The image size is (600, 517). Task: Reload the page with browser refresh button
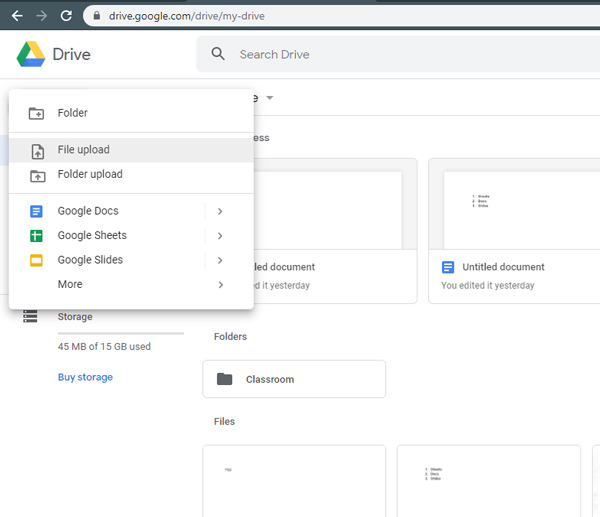(x=66, y=16)
